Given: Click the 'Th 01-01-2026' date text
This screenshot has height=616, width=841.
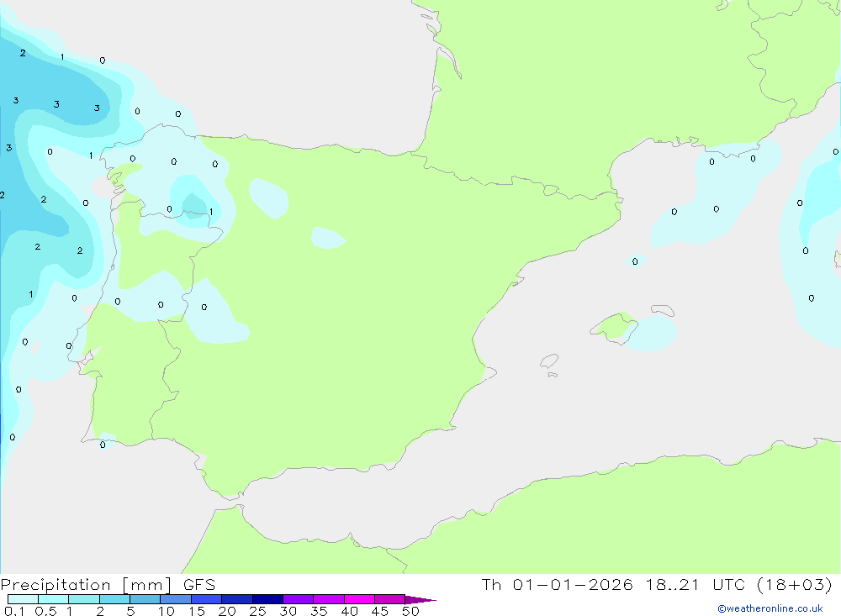Looking at the screenshot, I should point(557,584).
